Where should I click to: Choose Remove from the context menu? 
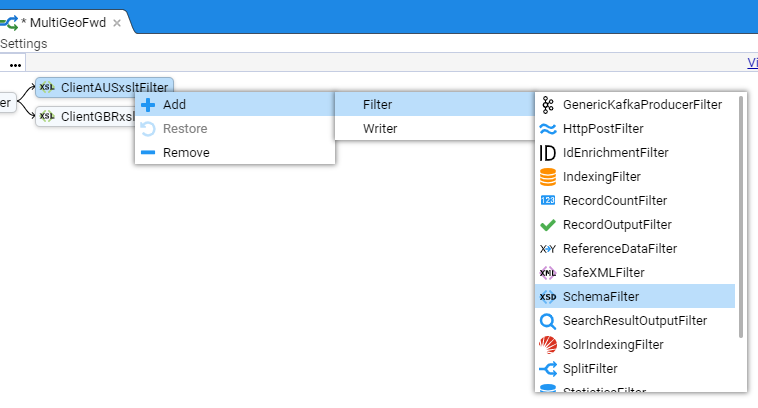186,153
